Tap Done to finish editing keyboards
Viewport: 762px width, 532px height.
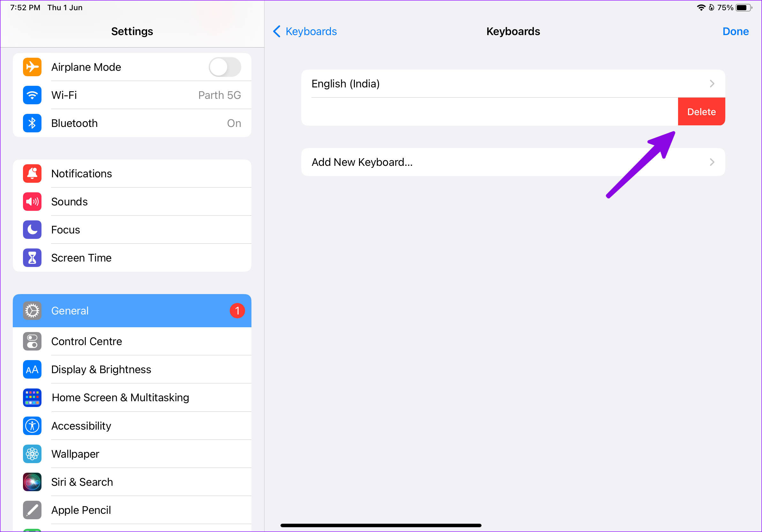(735, 32)
